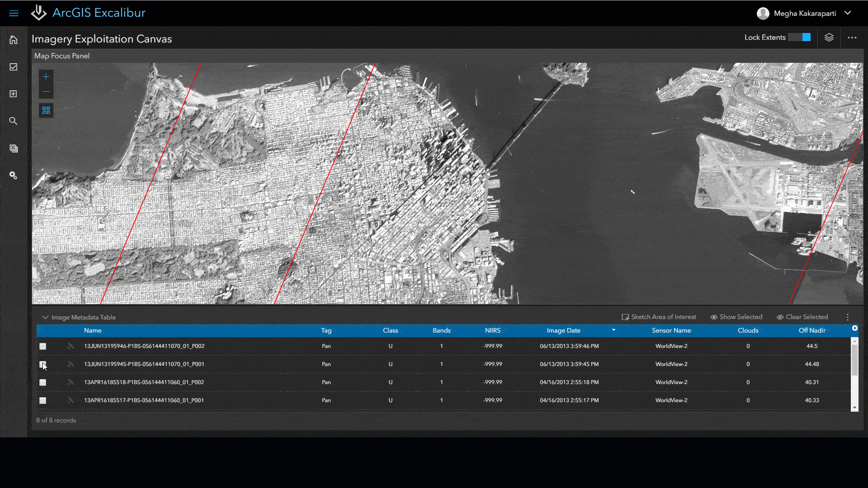Open the Home page from the sidebar
The width and height of the screenshot is (868, 488).
pos(14,40)
